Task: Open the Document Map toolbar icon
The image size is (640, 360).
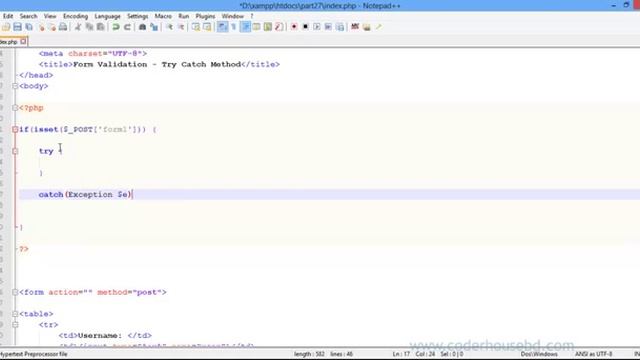Action: pos(268,27)
